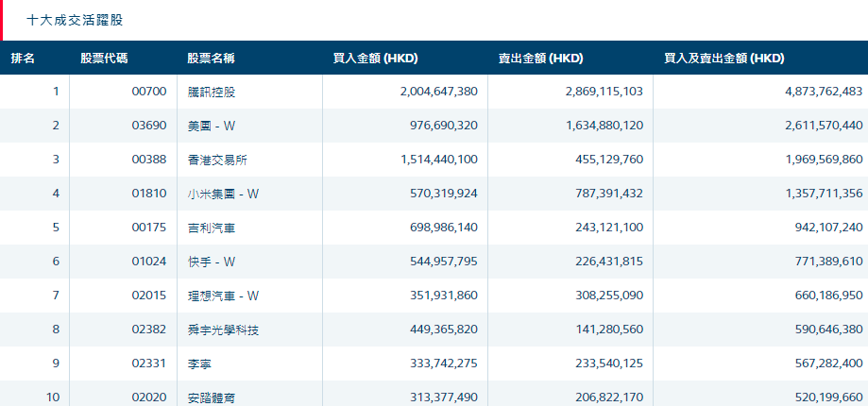
Task: Click sell amount 233,540,125
Action: click(x=609, y=364)
